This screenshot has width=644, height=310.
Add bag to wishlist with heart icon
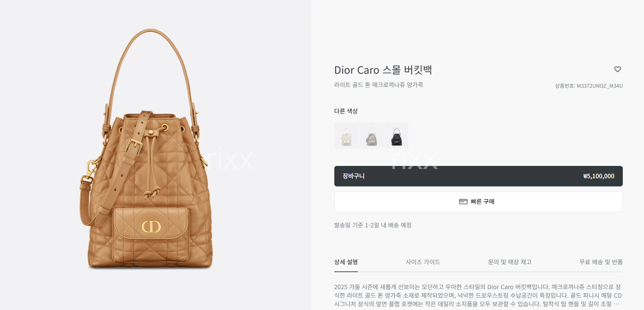tap(617, 69)
